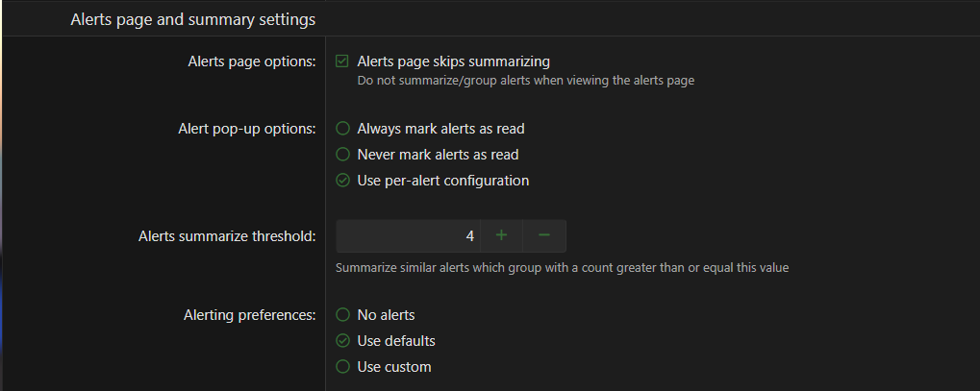Click the Alerts page options label
Screen dimensions: 980x391
pyautogui.click(x=251, y=61)
